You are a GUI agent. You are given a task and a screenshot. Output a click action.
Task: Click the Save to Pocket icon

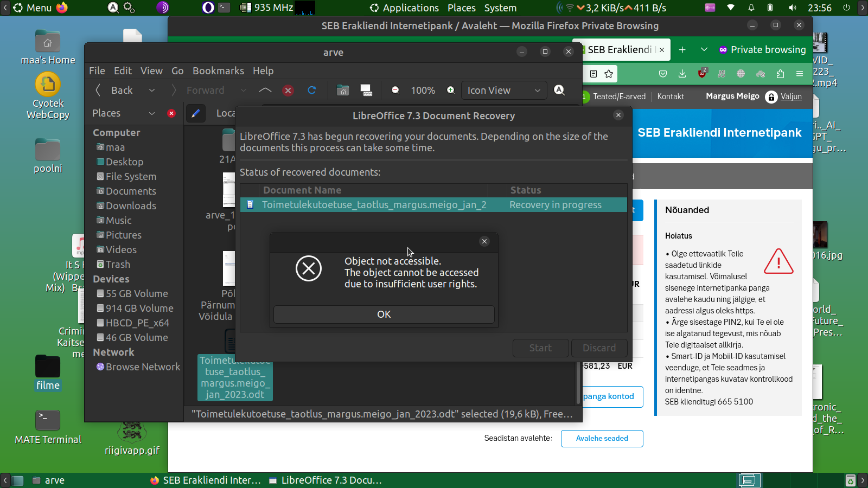tap(663, 74)
